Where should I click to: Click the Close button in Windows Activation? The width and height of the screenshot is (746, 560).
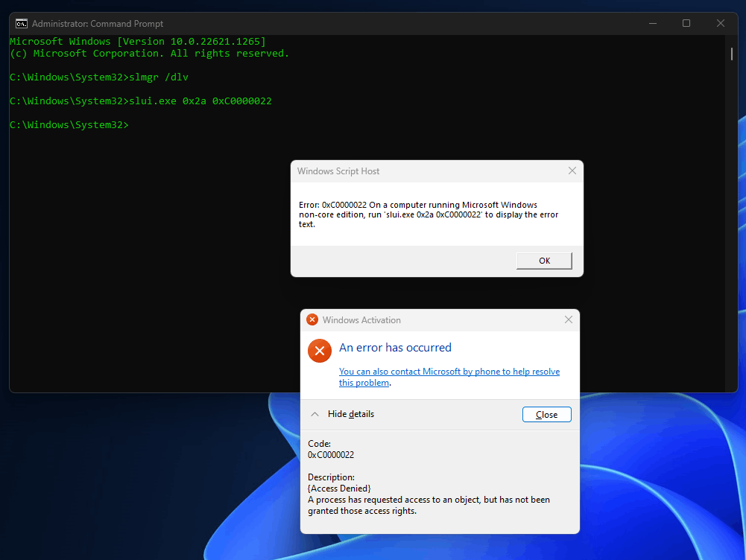547,415
